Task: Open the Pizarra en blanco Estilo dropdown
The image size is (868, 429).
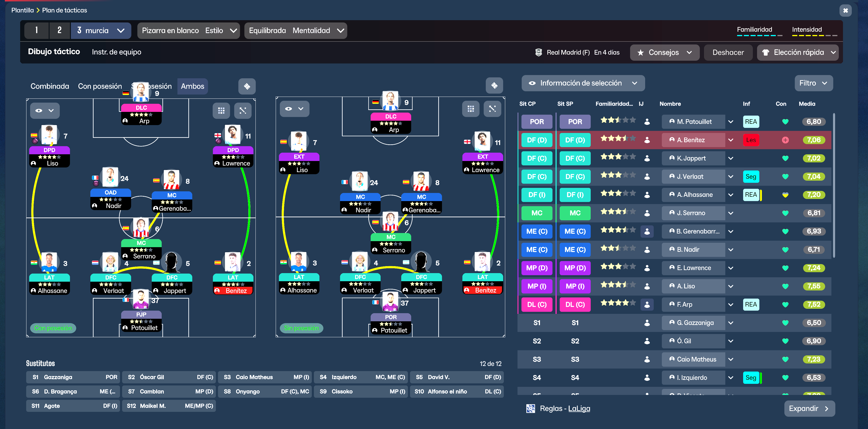Action: click(188, 31)
